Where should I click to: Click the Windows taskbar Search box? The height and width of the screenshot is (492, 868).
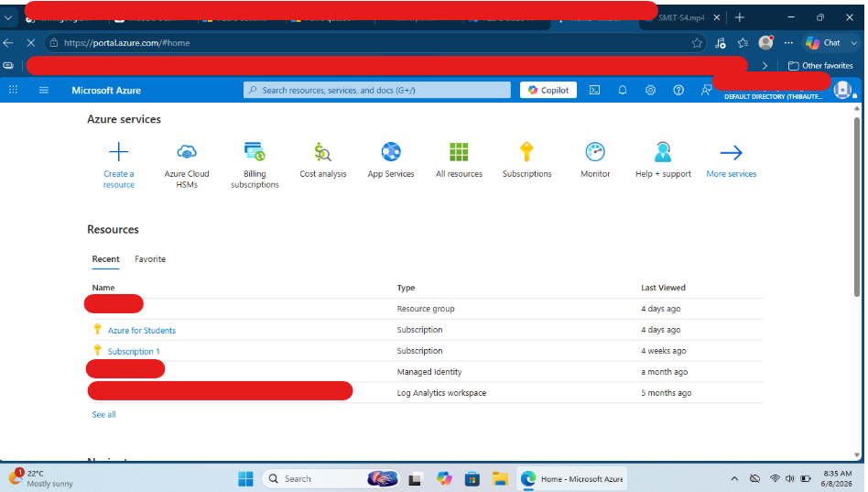tap(331, 478)
